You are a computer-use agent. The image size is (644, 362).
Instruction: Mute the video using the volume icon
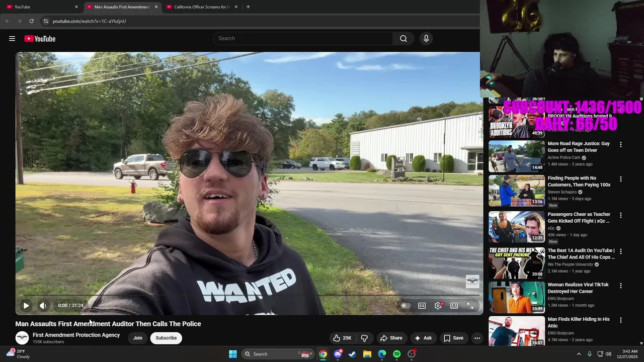pos(43,305)
